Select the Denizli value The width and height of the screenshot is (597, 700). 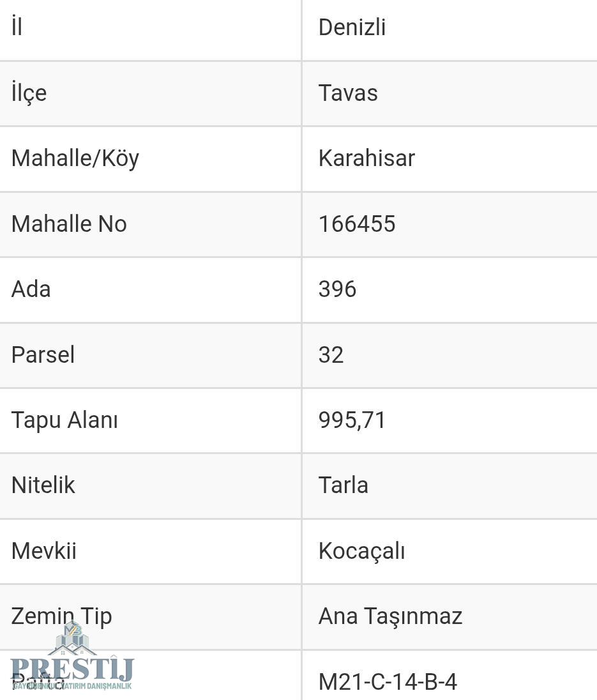[x=352, y=27]
